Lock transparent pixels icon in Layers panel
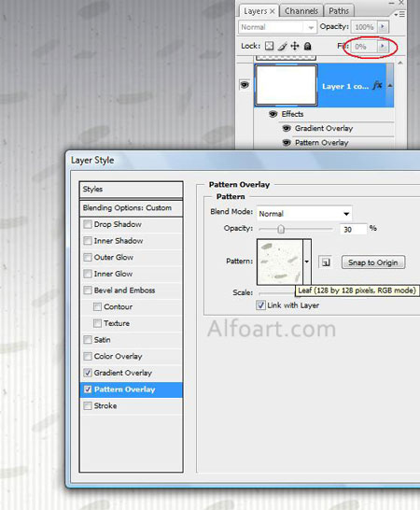This screenshot has width=420, height=510. tap(269, 46)
